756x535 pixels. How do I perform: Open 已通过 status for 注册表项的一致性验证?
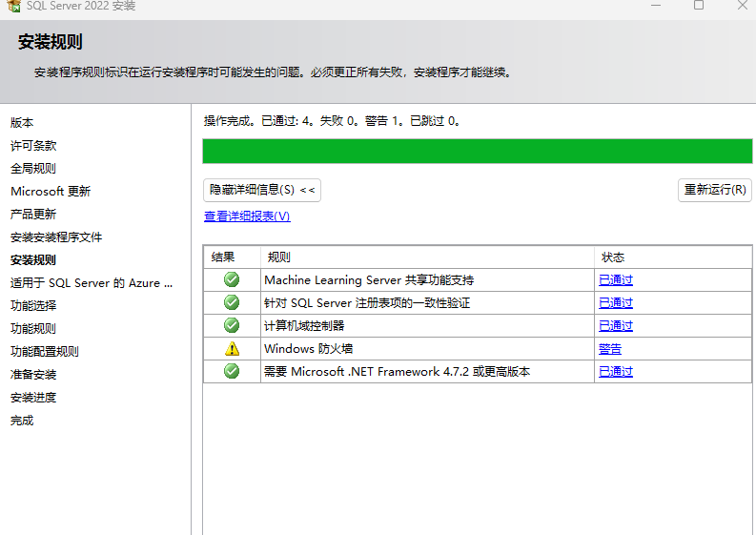pos(616,303)
